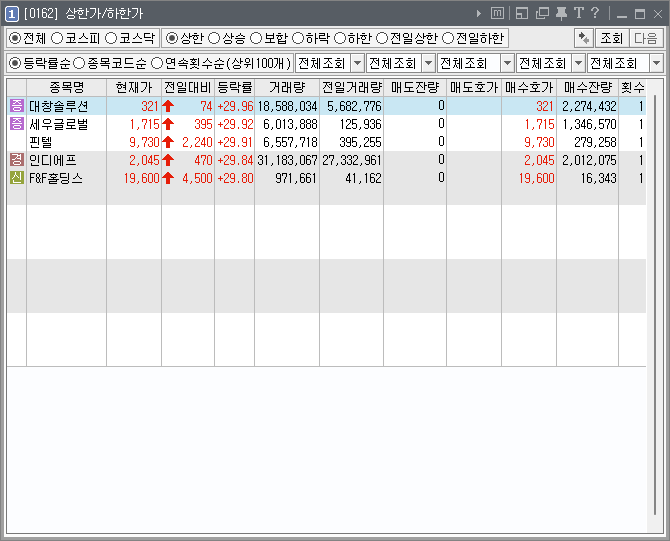
Task: Select the 전체 market radio button
Action: point(15,38)
